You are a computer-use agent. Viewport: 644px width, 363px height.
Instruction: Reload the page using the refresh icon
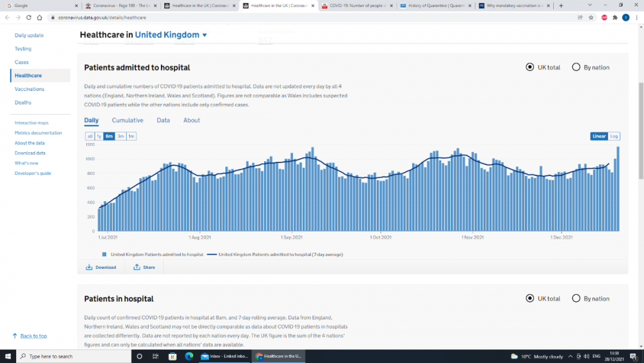[29, 17]
